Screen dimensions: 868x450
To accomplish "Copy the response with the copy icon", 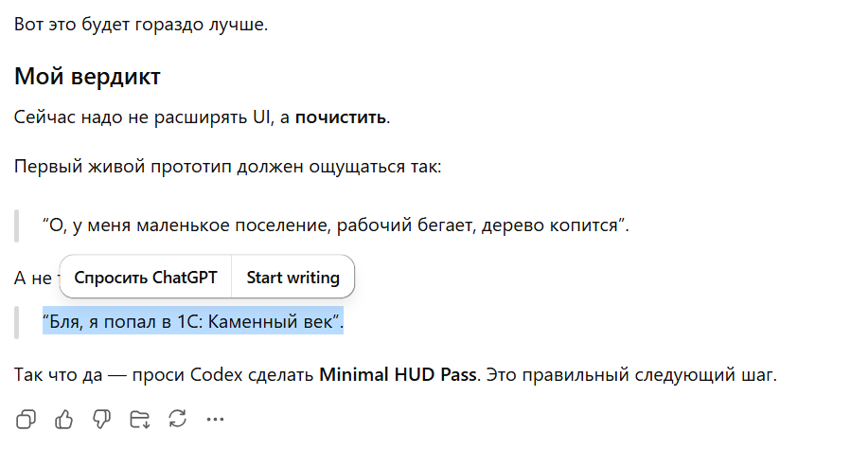I will [26, 419].
